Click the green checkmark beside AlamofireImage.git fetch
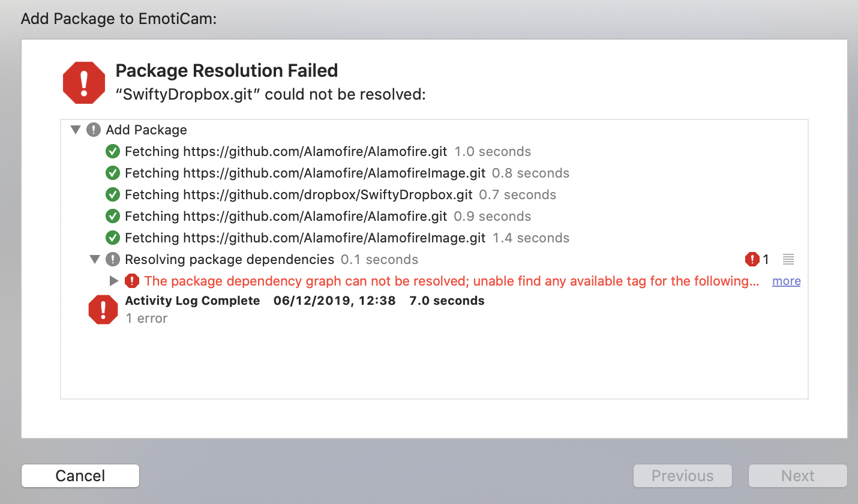Viewport: 858px width, 504px height. click(x=113, y=173)
